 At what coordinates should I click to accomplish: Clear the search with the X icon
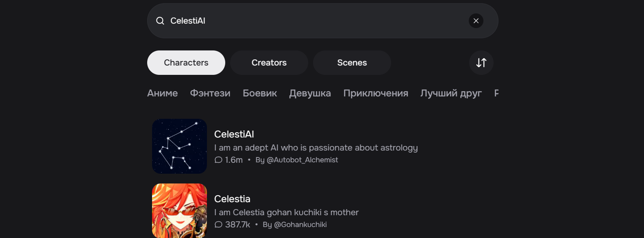476,21
